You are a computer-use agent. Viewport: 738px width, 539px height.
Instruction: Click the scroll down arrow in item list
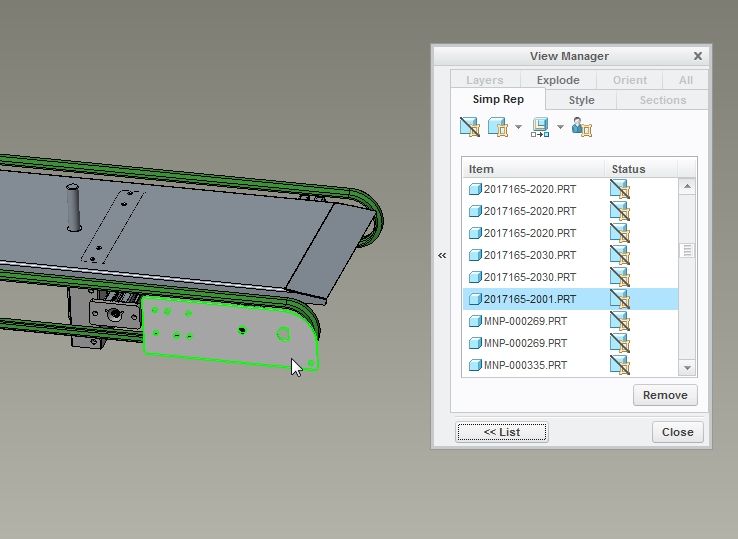pos(687,368)
